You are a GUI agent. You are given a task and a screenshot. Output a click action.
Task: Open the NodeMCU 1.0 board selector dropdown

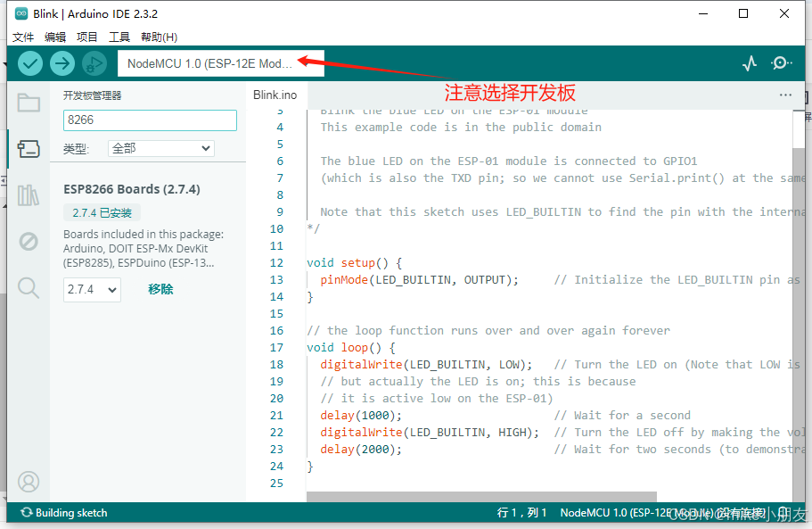point(221,63)
